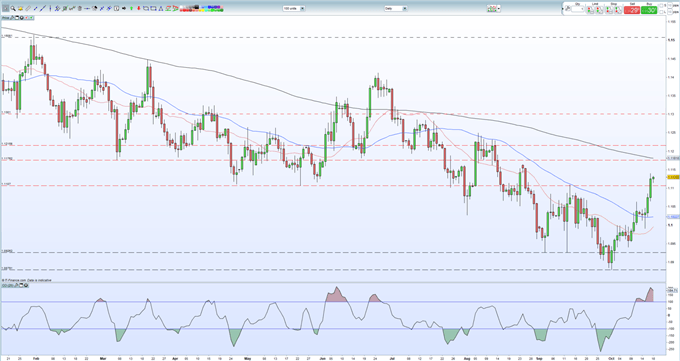Tick the S checkbox beside Buy button
Screen dimensions: 680x361
click(x=661, y=5)
